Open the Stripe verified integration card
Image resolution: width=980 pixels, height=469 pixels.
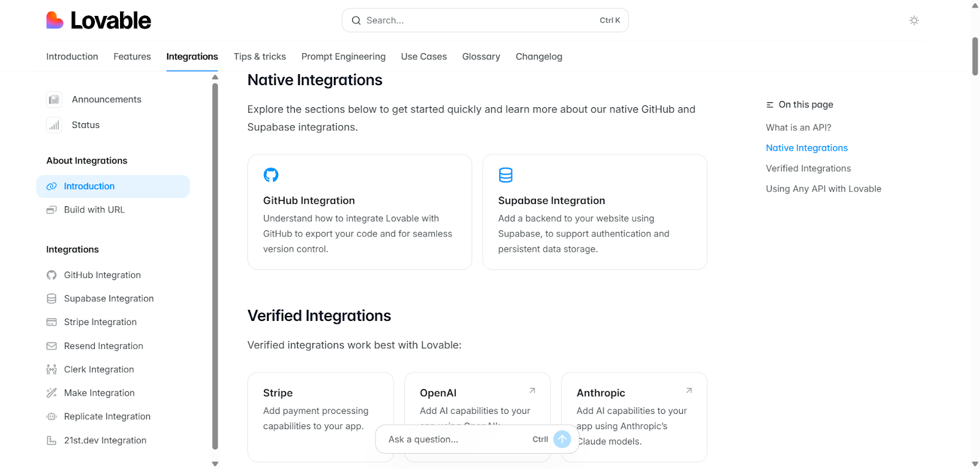click(320, 417)
